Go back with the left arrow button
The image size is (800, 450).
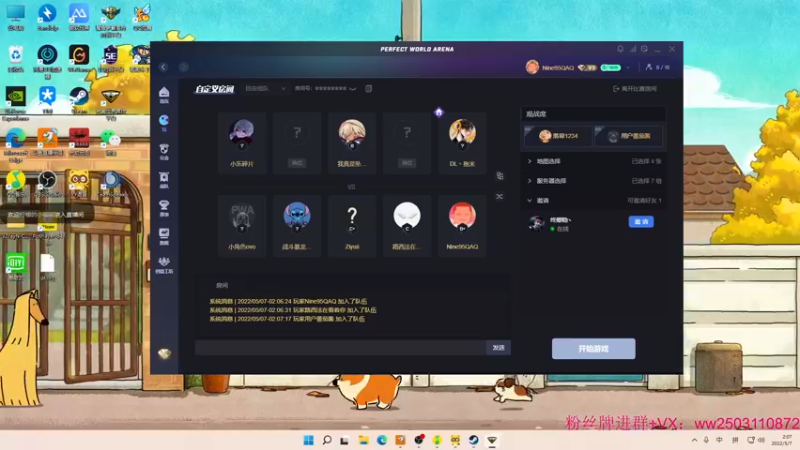pos(163,67)
